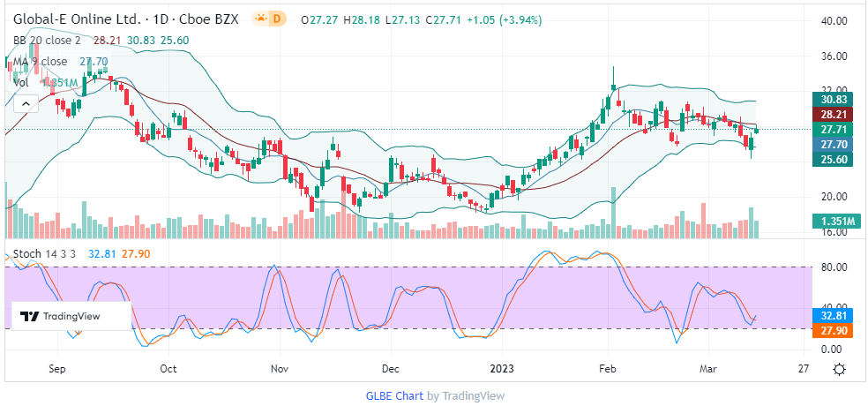This screenshot has height=406, width=868.
Task: Click the Nov label on time axis
Action: [280, 368]
